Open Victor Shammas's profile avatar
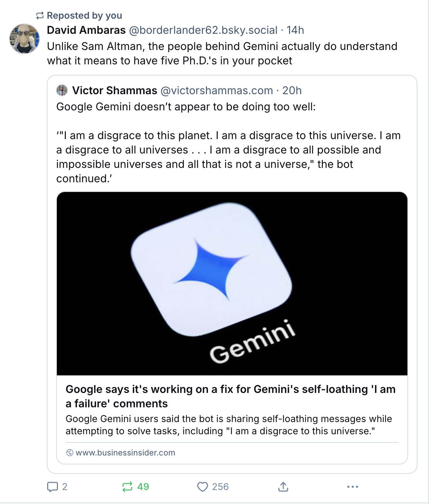Screen dimensions: 429x504 click(x=63, y=90)
